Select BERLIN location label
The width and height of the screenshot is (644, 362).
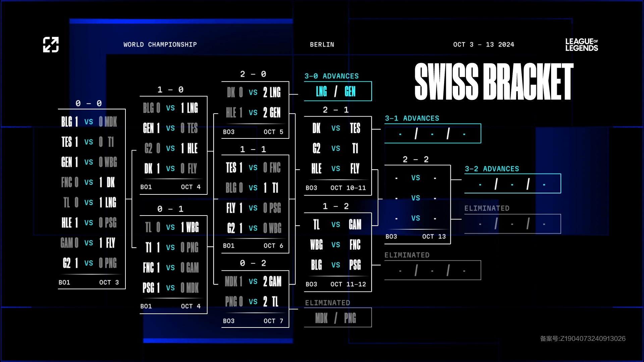pos(322,44)
